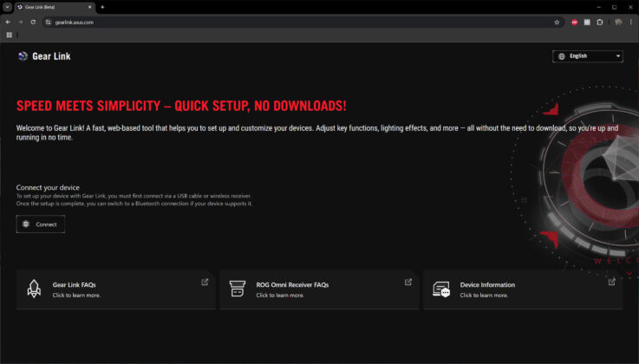The height and width of the screenshot is (364, 639).
Task: Reload the gearlink.asus.com page
Action: pyautogui.click(x=33, y=22)
